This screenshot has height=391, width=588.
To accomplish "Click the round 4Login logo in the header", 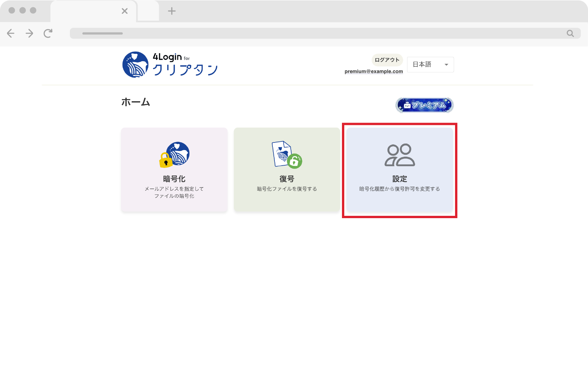I will [x=135, y=64].
